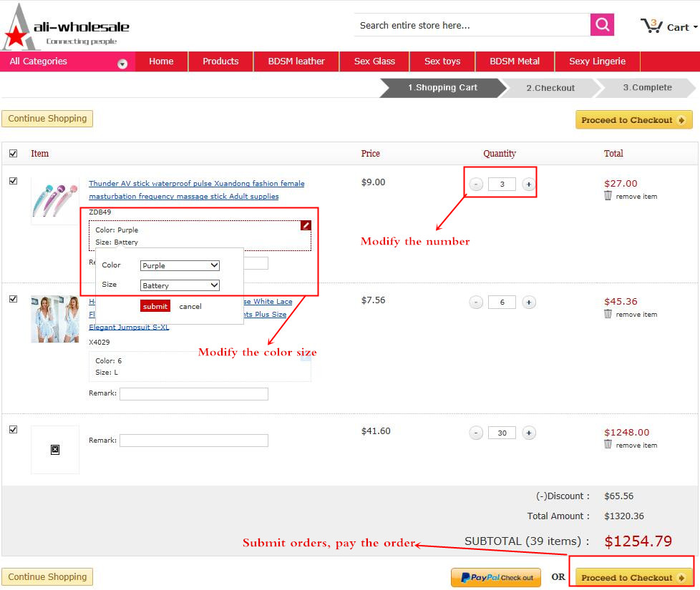
Task: Click the Search entire store input field
Action: pos(471,25)
